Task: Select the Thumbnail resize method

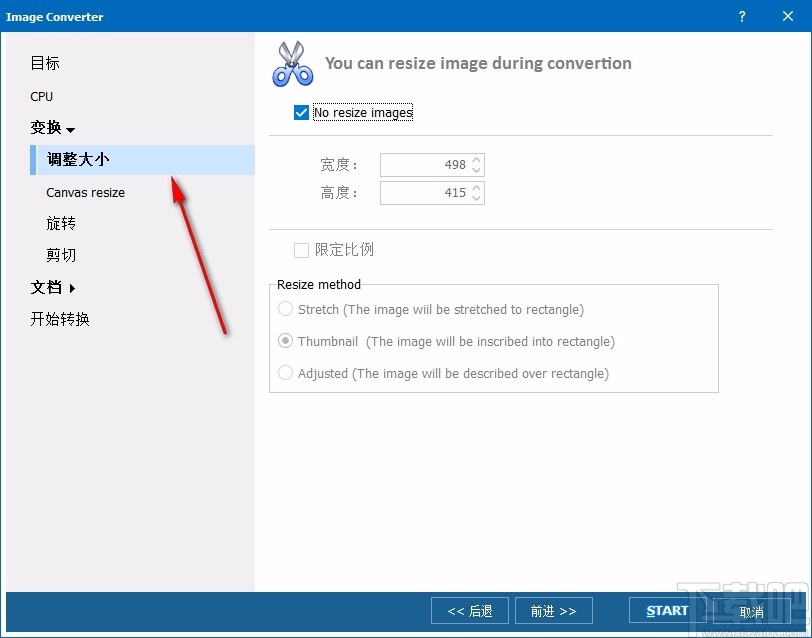Action: pyautogui.click(x=285, y=341)
